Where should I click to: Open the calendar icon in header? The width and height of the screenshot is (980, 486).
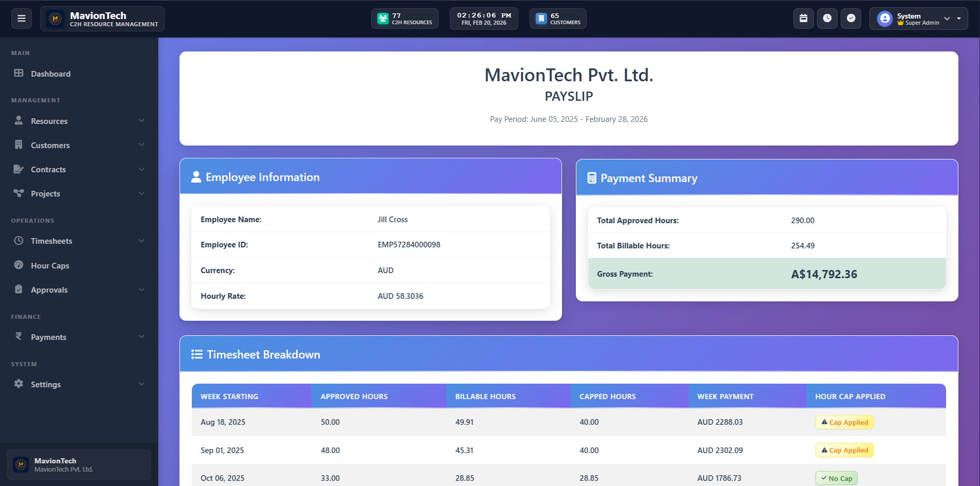coord(803,19)
